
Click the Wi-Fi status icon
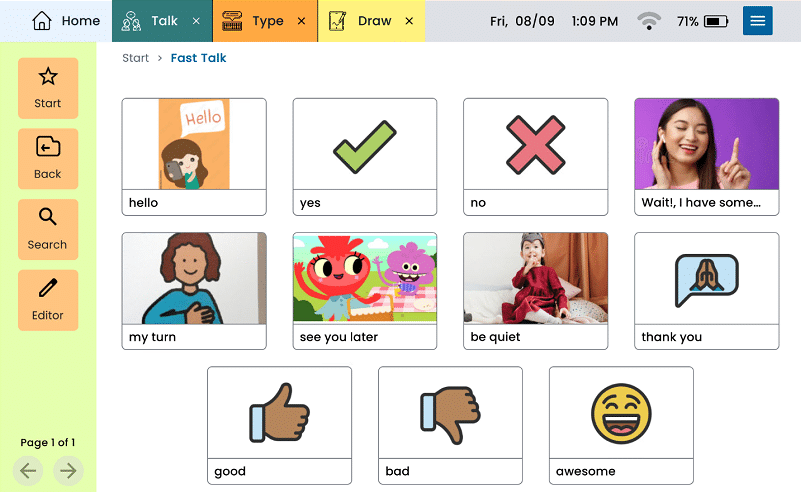pos(649,21)
